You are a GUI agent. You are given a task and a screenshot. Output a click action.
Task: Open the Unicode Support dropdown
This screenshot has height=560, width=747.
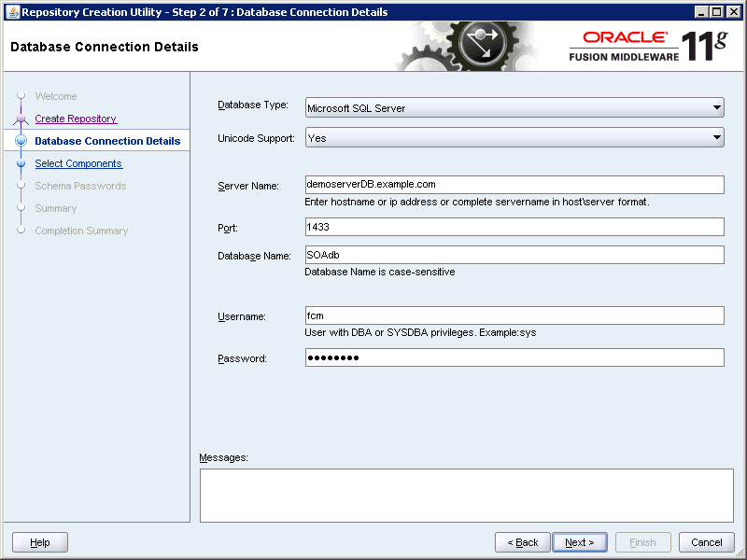(514, 137)
